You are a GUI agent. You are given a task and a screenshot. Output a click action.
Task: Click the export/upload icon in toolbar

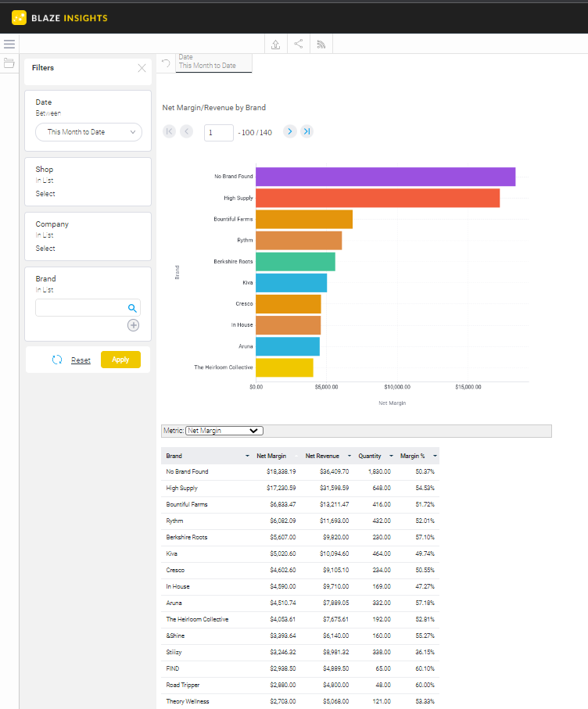[275, 45]
